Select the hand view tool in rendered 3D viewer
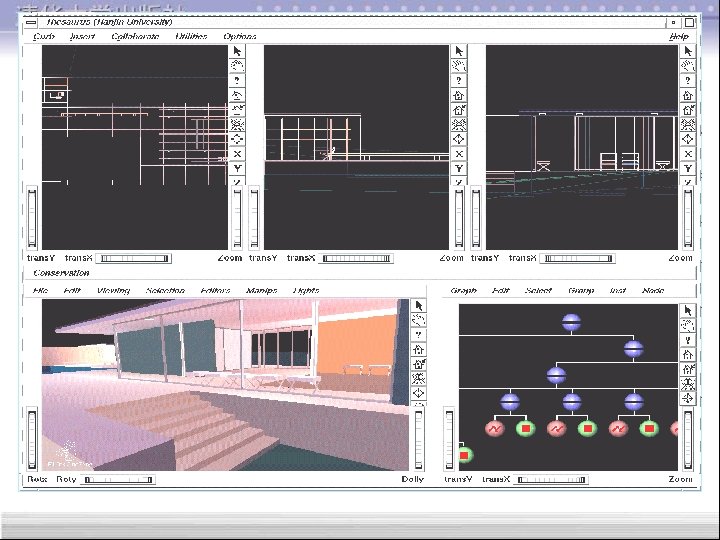The width and height of the screenshot is (720, 540). coord(418,320)
